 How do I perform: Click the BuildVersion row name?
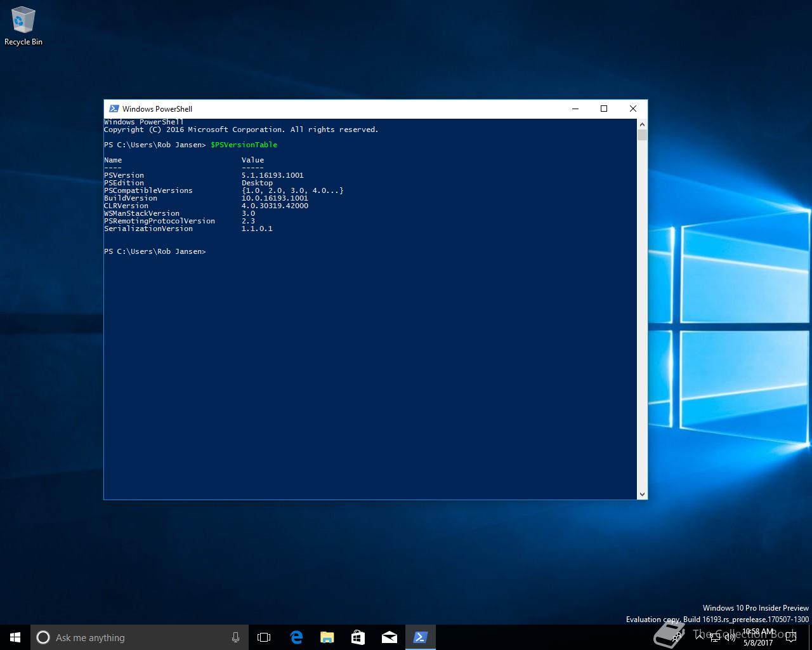[x=131, y=198]
